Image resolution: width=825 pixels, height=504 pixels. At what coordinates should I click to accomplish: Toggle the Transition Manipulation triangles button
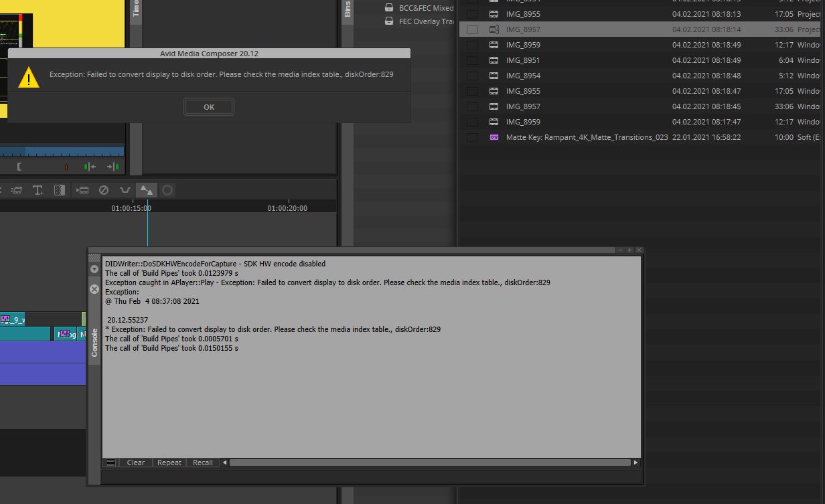tap(147, 190)
